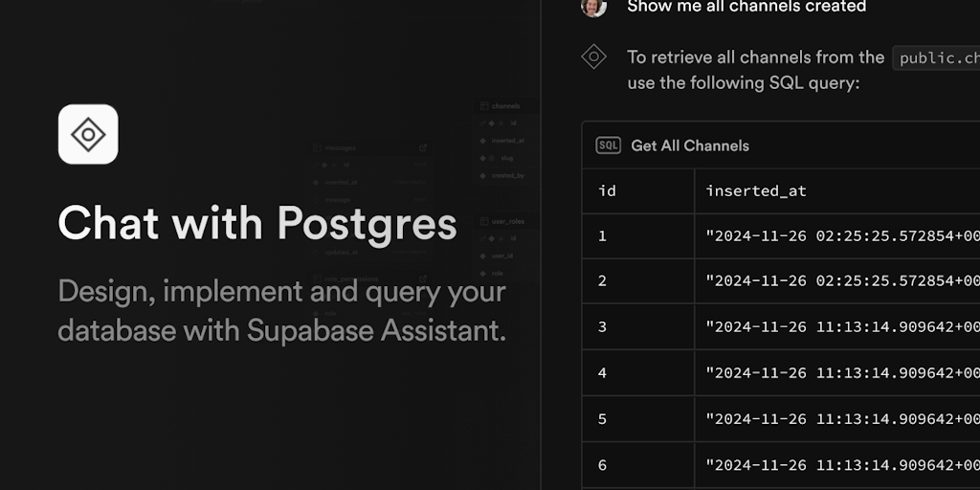Click the inserted_at value in row 4
This screenshot has height=490, width=980.
(842, 373)
